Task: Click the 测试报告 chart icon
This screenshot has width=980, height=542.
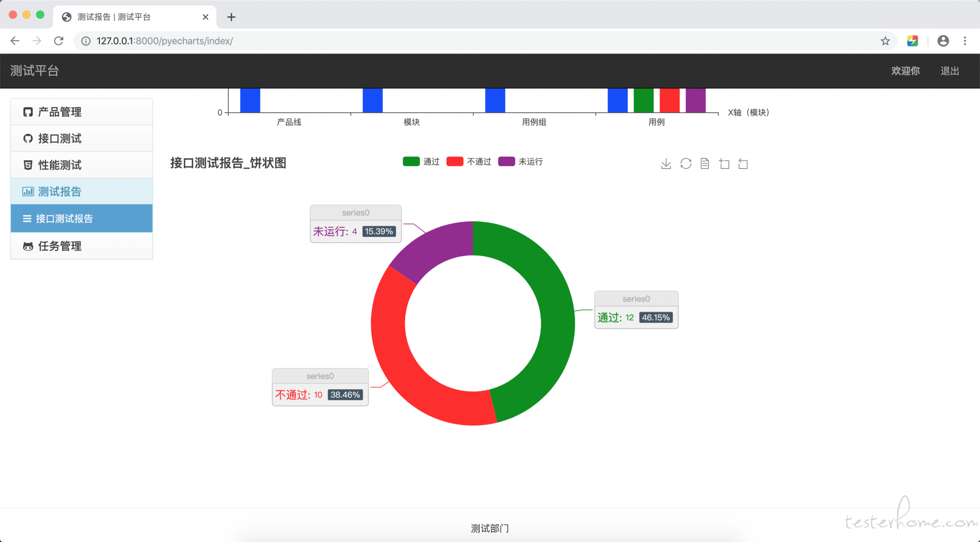Action: (28, 192)
